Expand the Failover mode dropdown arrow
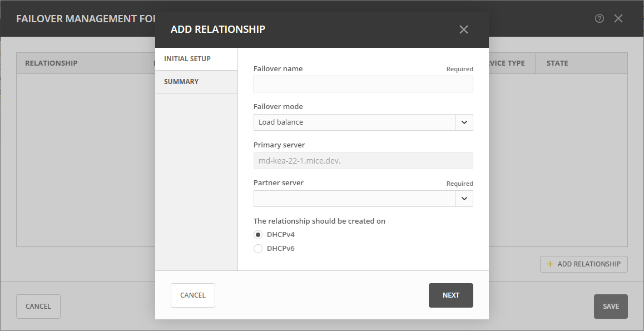Image resolution: width=644 pixels, height=331 pixels. tap(464, 122)
